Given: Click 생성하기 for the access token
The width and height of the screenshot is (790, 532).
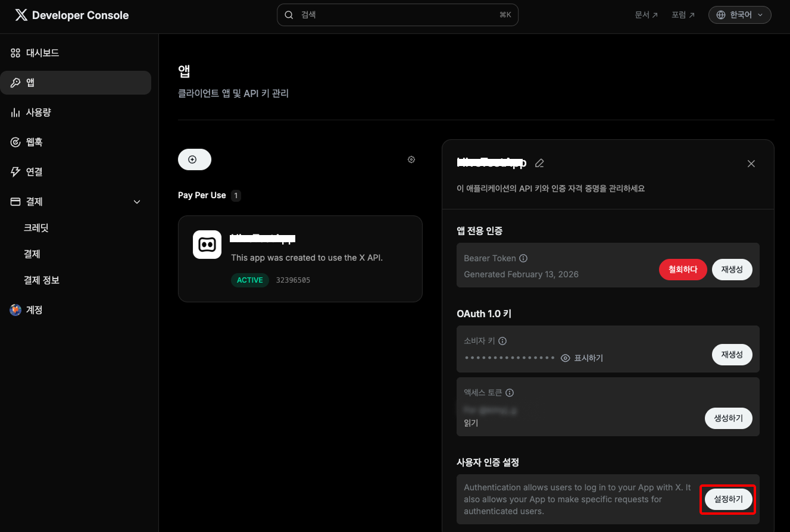Looking at the screenshot, I should coord(728,418).
